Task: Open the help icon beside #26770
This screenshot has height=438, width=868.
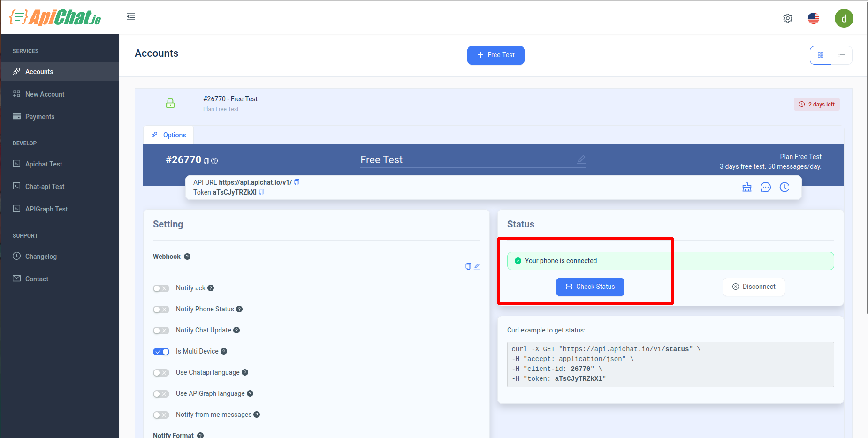Action: coord(214,161)
